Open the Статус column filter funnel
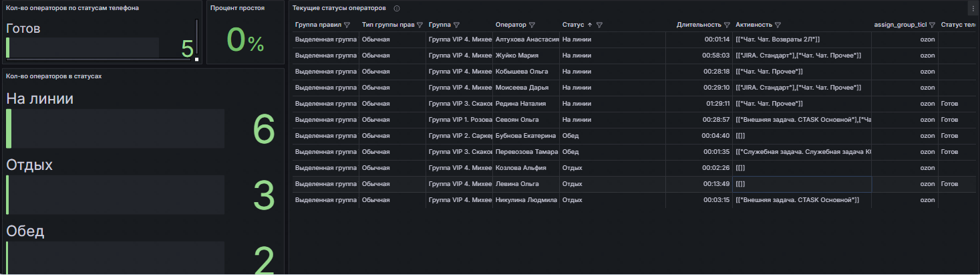The height and width of the screenshot is (275, 980). click(x=600, y=25)
